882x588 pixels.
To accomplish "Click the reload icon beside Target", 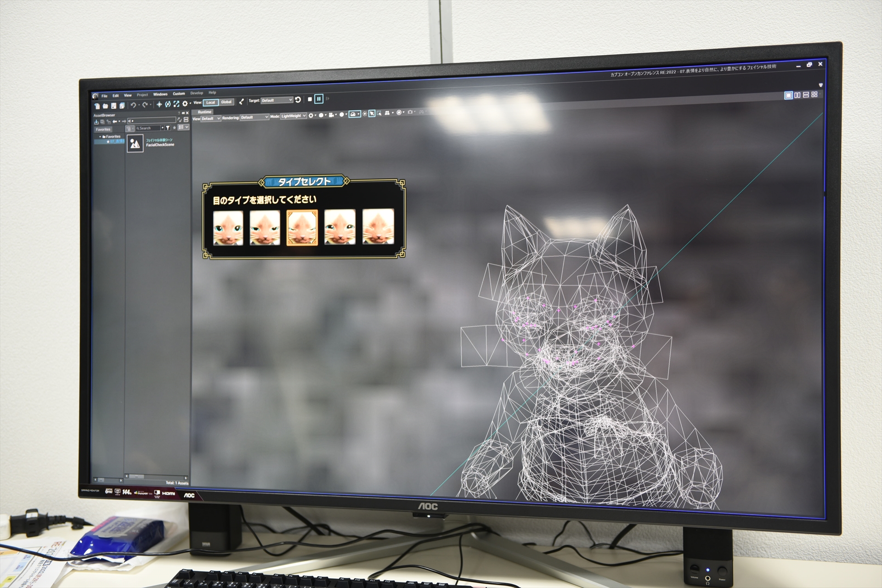I will pyautogui.click(x=298, y=100).
